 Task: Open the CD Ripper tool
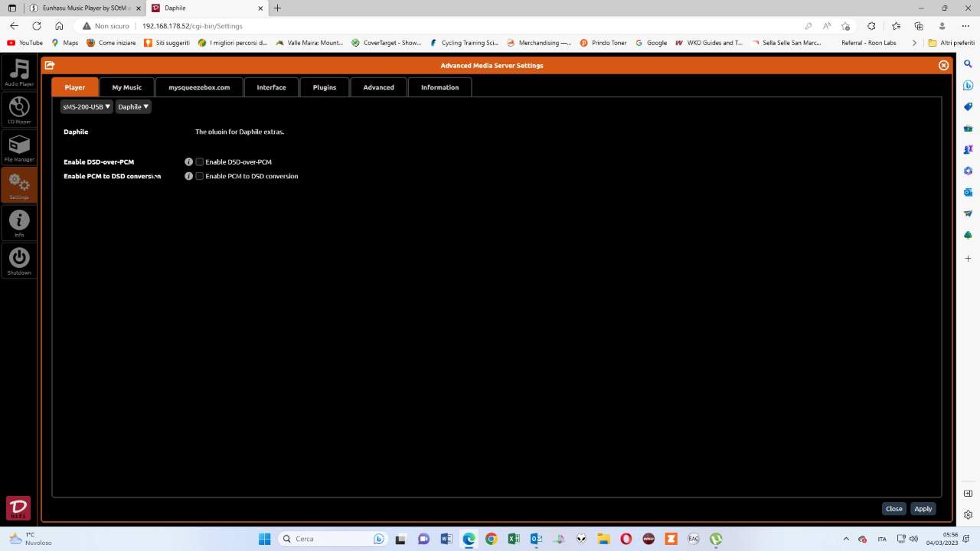point(19,109)
